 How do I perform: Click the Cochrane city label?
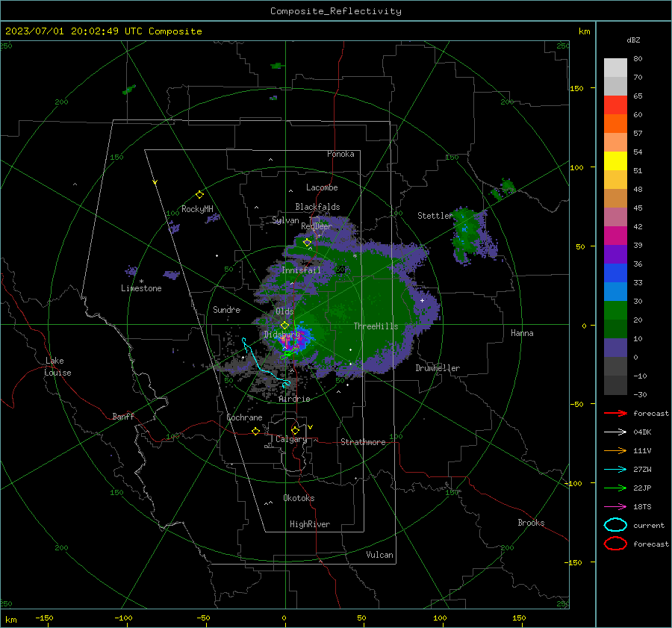(x=244, y=417)
